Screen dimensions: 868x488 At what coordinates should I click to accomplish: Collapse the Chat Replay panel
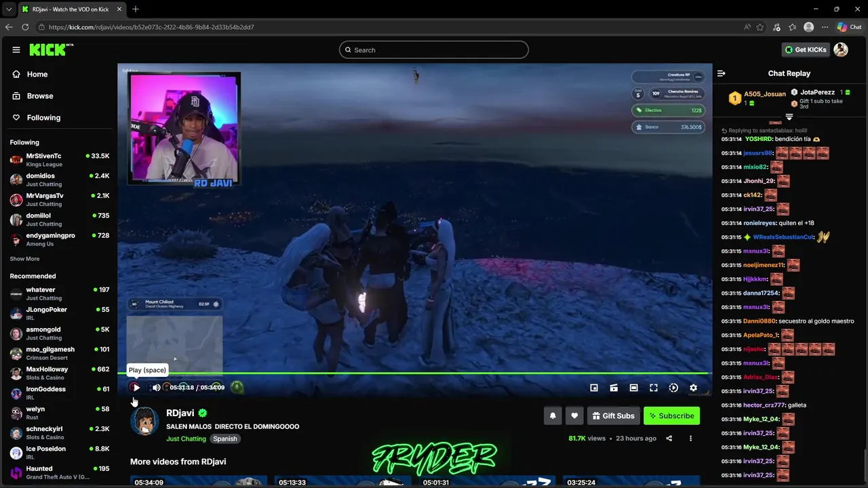point(722,73)
